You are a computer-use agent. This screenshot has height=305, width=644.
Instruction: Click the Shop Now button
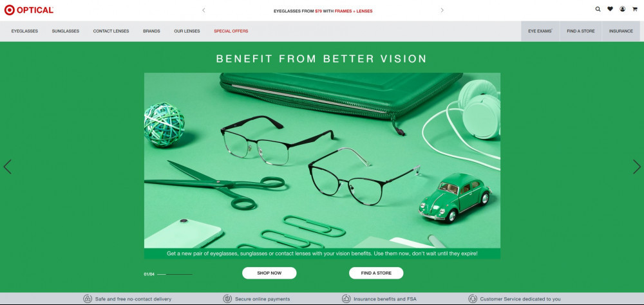269,273
